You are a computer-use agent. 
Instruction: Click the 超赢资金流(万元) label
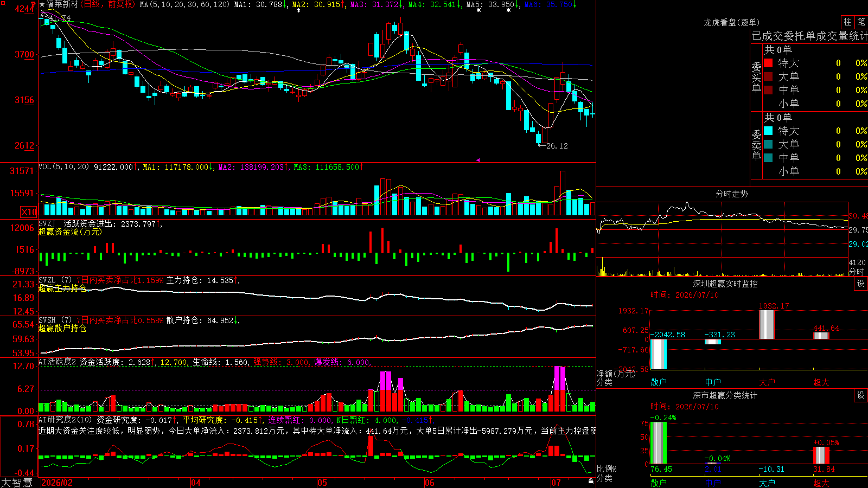tap(70, 232)
